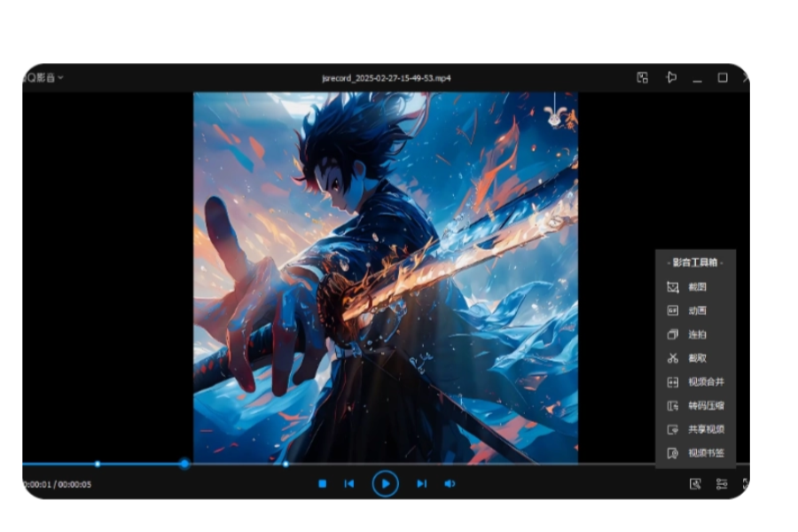Viewport: 798px width, 532px height.
Task: Mute the volume speaker icon
Action: [450, 484]
